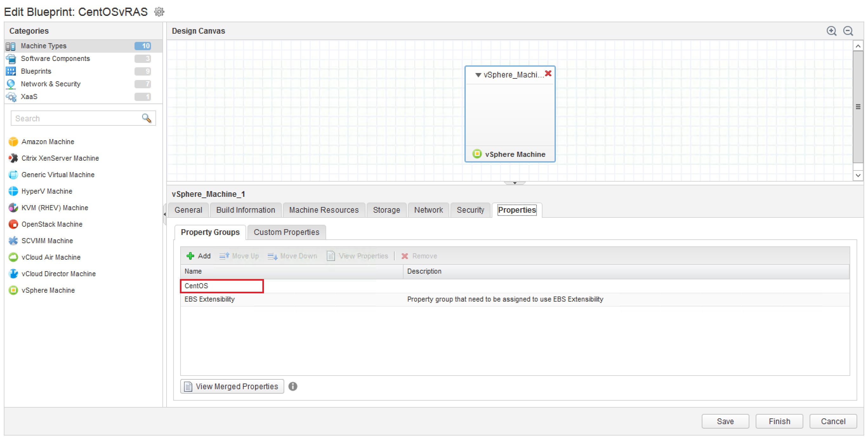
Task: Click the Software Components category icon
Action: (x=11, y=59)
